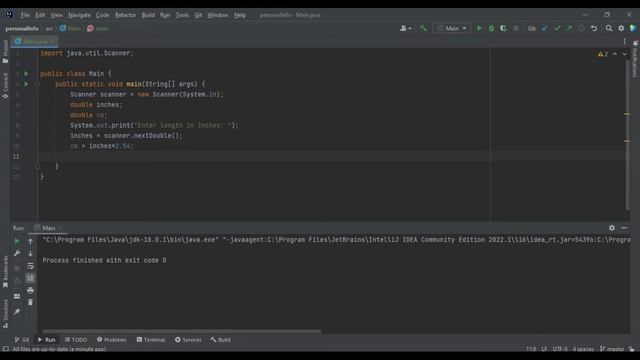Viewport: 640px width, 360px height.
Task: Click the editor vertical scrollbar
Action: tap(627, 135)
